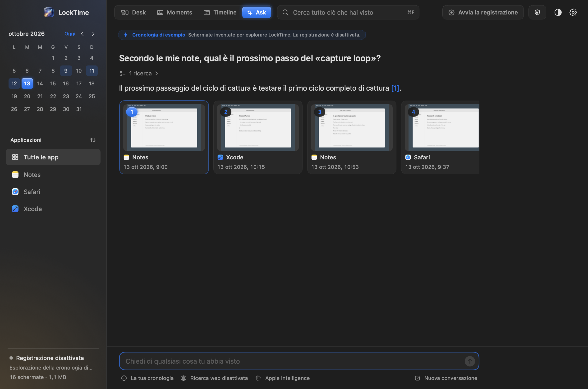Switch to the Moments tab
Viewport: 588px width, 389px height.
pyautogui.click(x=175, y=12)
